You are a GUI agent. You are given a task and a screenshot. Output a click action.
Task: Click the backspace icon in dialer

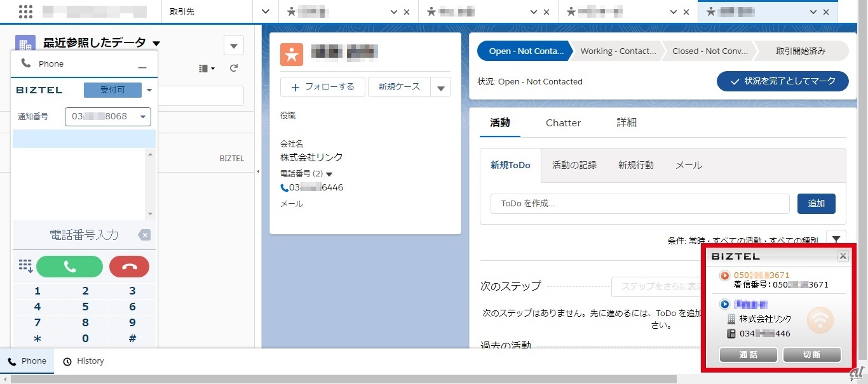pos(144,235)
